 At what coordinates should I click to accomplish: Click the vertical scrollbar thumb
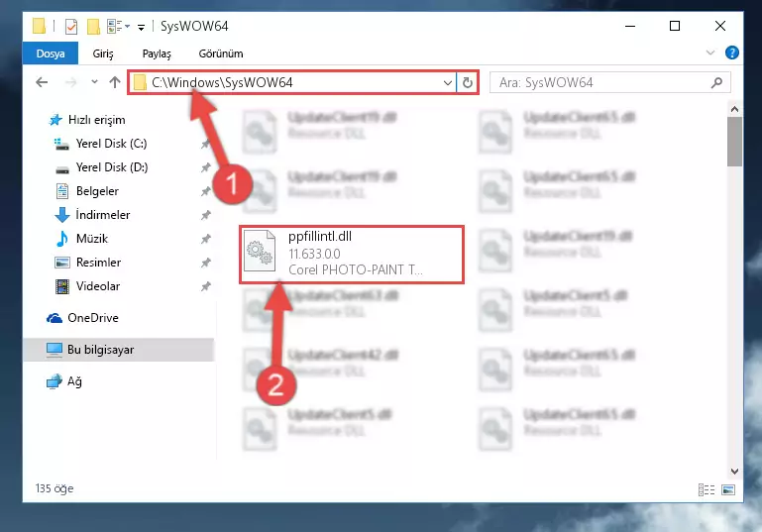[734, 142]
